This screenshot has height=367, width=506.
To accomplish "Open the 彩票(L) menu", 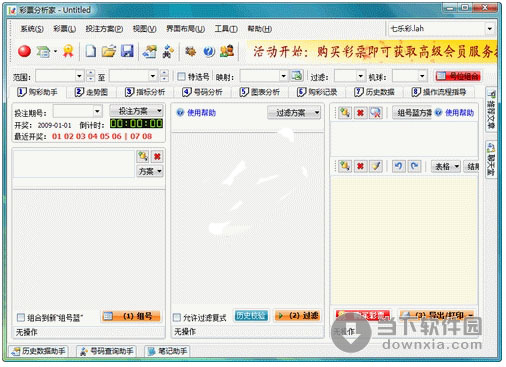I will (x=64, y=29).
